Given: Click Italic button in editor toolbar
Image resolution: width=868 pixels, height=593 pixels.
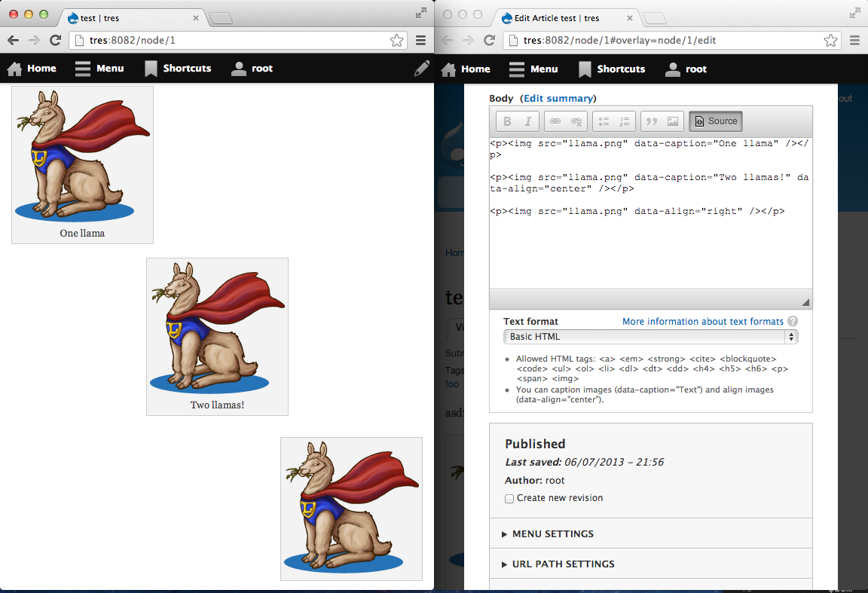Looking at the screenshot, I should pos(528,121).
